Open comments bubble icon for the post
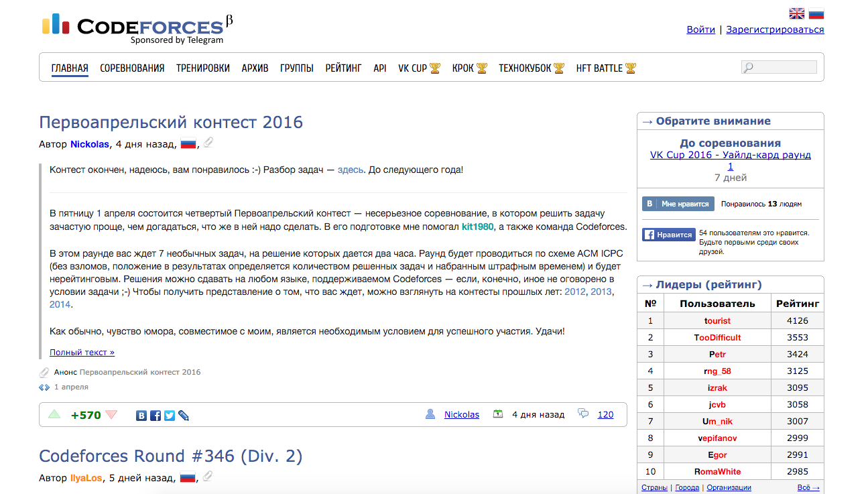Viewport: 868px width, 494px height. pos(583,414)
